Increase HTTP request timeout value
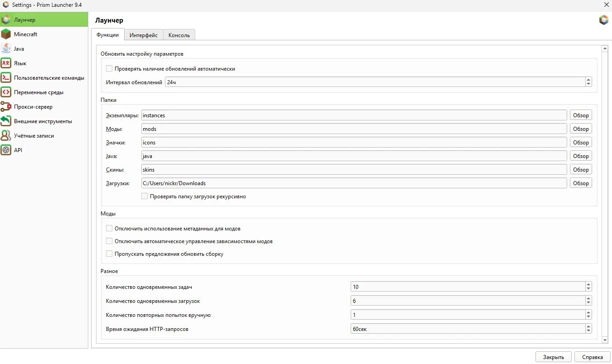The width and height of the screenshot is (612, 364). (x=588, y=327)
